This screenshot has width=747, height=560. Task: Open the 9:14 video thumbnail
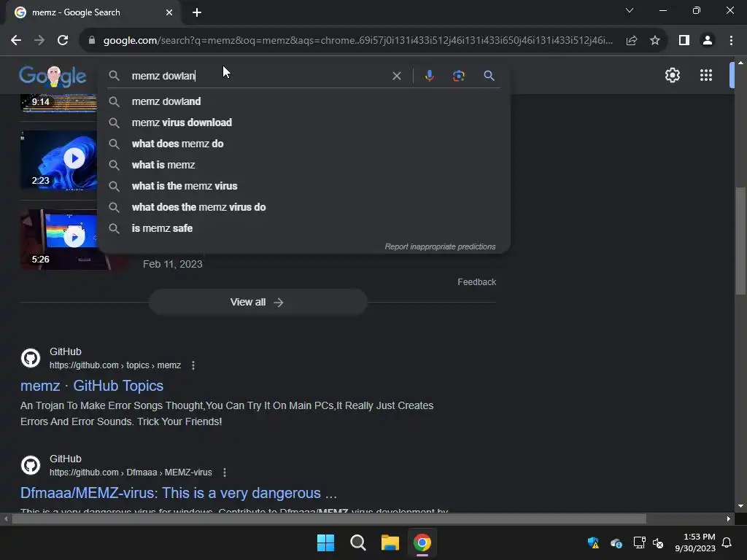59,102
